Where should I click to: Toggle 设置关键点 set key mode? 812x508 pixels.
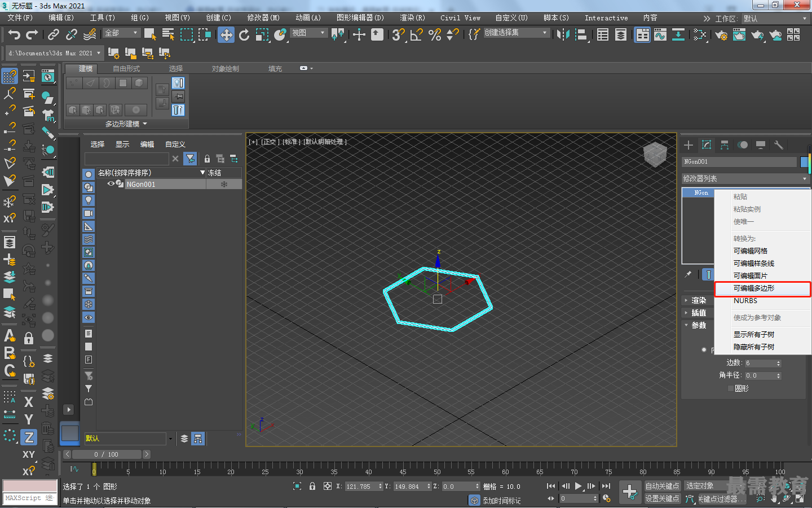point(663,498)
